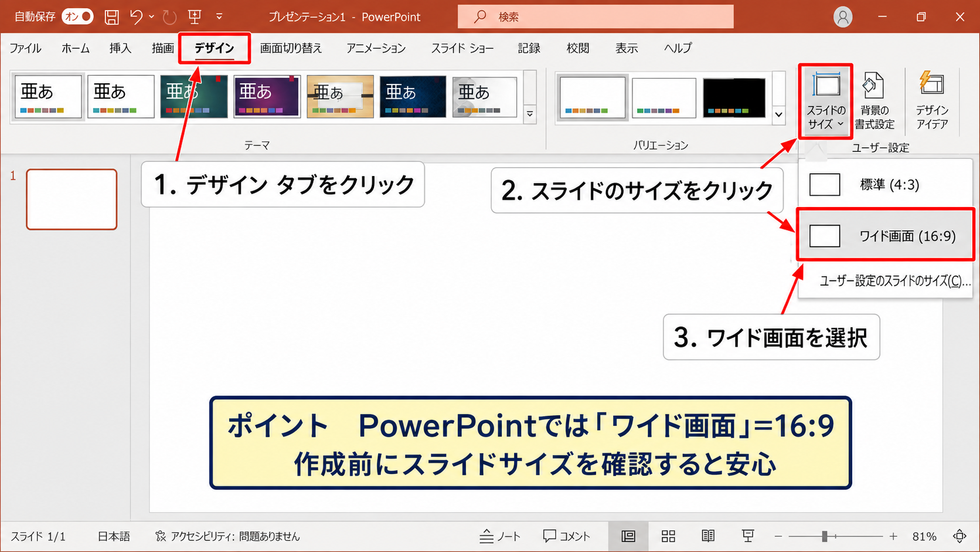Click スライド 1/1 status indicator
This screenshot has width=980, height=552.
pyautogui.click(x=38, y=536)
